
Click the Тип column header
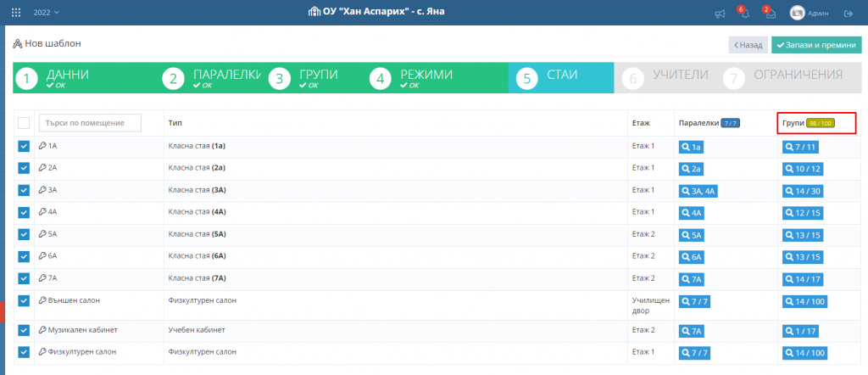(175, 122)
